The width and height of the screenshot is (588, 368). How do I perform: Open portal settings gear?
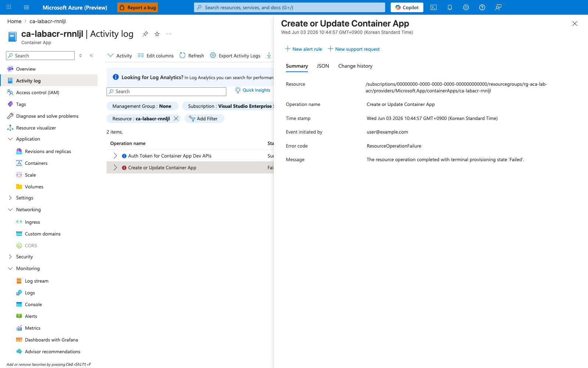(466, 7)
